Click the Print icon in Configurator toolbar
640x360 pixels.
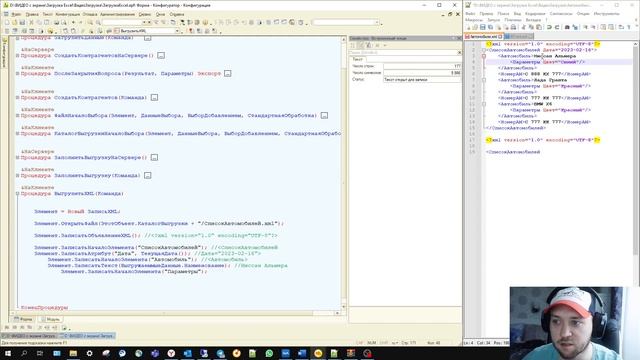click(57, 22)
